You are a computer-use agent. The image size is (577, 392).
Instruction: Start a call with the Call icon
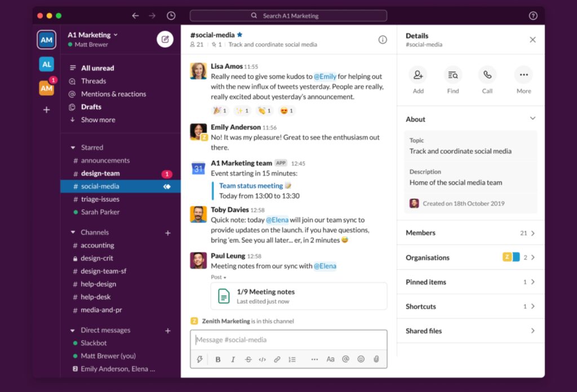click(487, 75)
